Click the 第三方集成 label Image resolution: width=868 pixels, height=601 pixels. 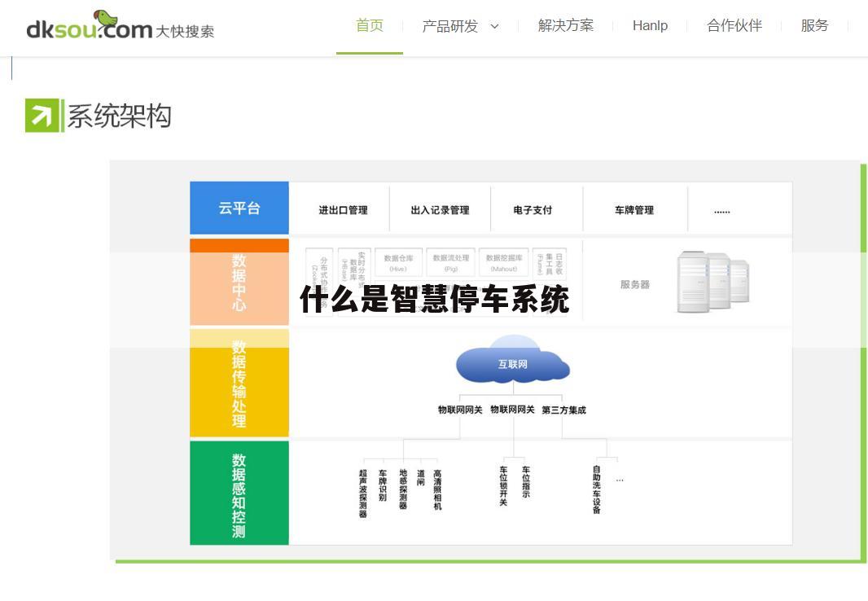(563, 410)
